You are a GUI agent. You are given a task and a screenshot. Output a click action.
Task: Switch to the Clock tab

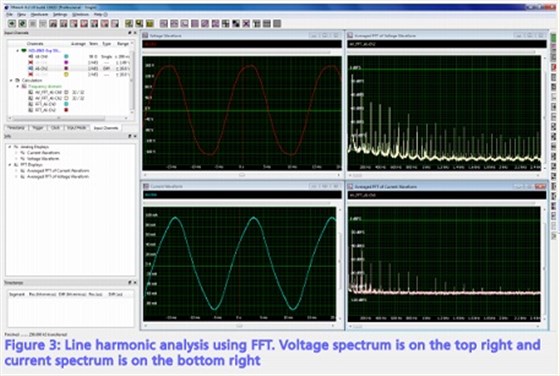(55, 127)
